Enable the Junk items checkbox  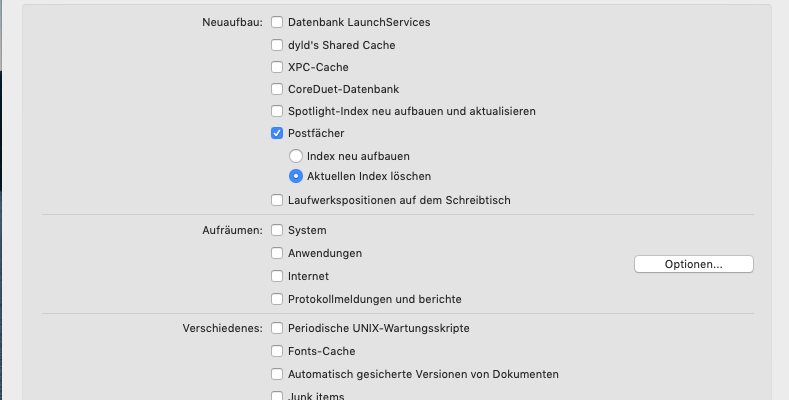tap(277, 396)
